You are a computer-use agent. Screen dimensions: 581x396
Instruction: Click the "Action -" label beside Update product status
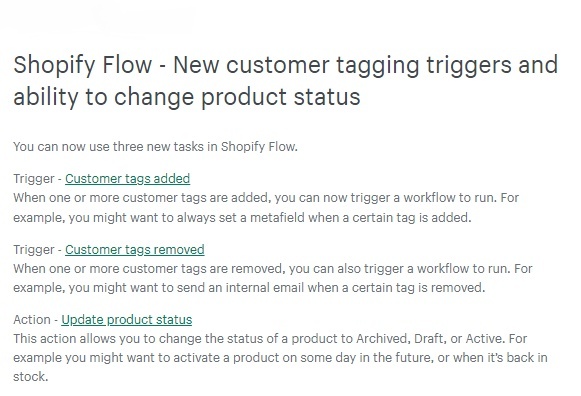[x=36, y=319]
